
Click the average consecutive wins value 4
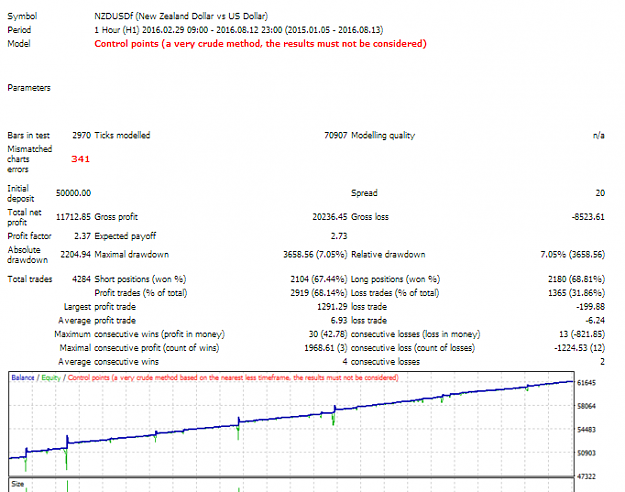[x=345, y=362]
